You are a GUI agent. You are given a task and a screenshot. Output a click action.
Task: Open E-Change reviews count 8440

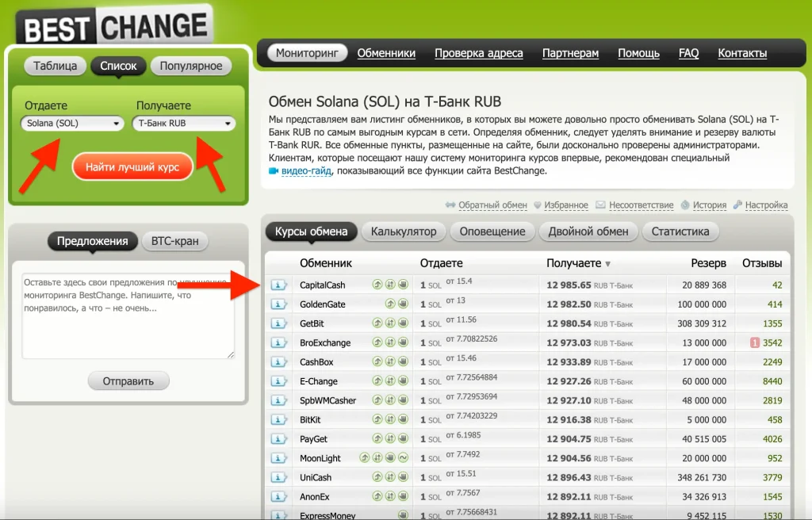[x=772, y=381]
